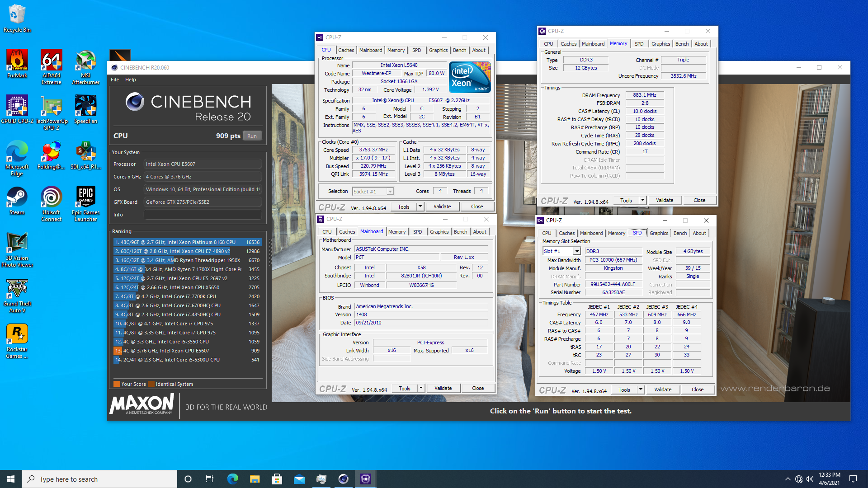The height and width of the screenshot is (488, 868).
Task: Open Folding@home desktop shortcut
Action: 52,155
